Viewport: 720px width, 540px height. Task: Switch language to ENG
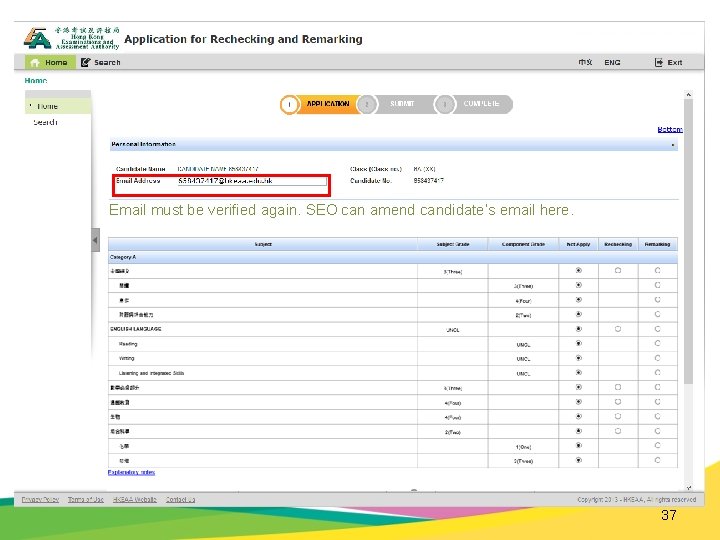[x=612, y=62]
